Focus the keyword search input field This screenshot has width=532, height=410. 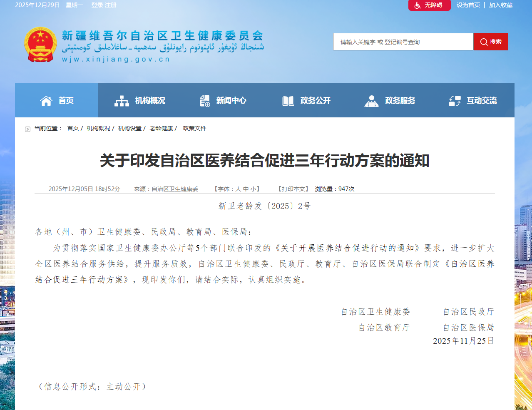403,42
